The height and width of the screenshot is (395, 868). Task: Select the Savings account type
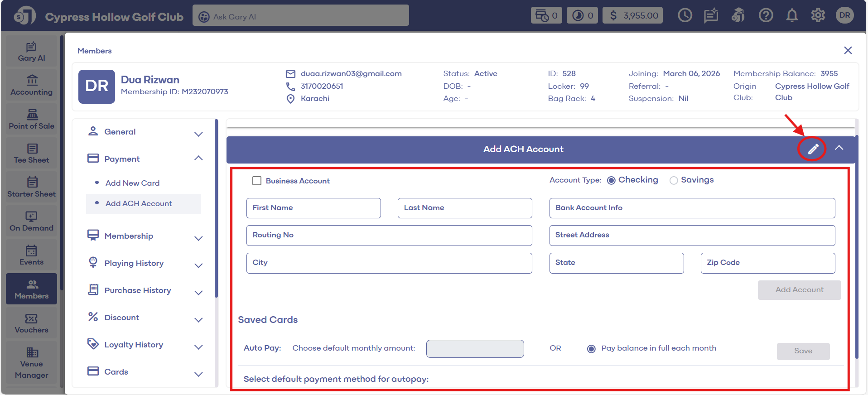click(x=674, y=180)
